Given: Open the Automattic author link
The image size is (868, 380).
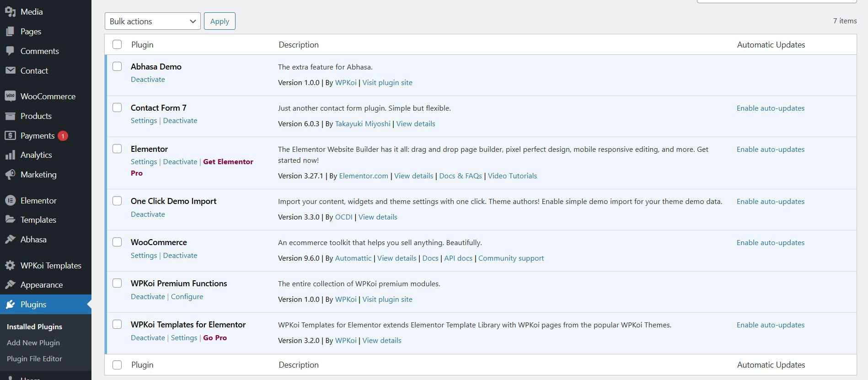Looking at the screenshot, I should (x=353, y=258).
